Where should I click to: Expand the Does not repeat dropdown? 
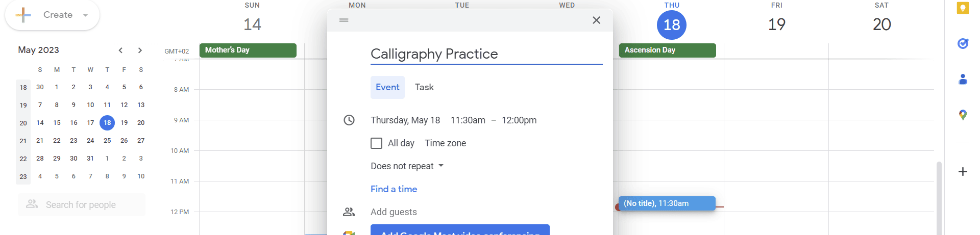(407, 166)
